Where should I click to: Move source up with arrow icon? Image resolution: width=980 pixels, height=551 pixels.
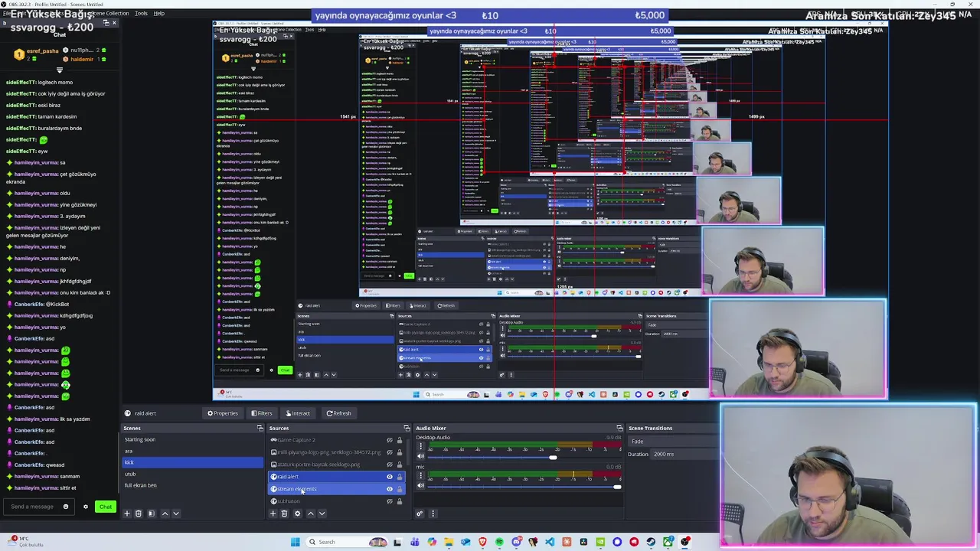pyautogui.click(x=310, y=514)
